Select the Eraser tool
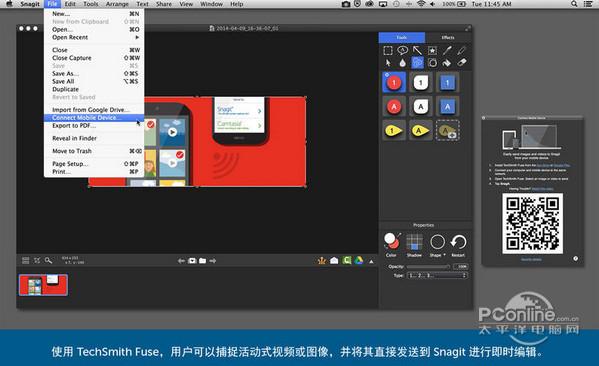This screenshot has height=366, width=599. click(x=461, y=63)
